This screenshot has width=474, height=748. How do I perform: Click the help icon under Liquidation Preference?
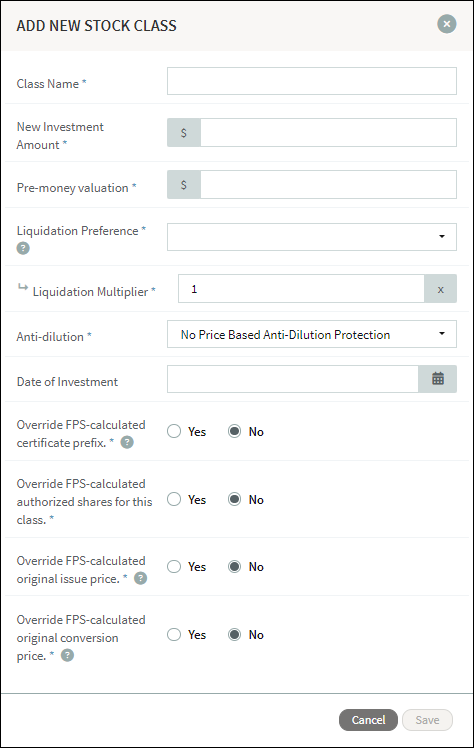(23, 248)
